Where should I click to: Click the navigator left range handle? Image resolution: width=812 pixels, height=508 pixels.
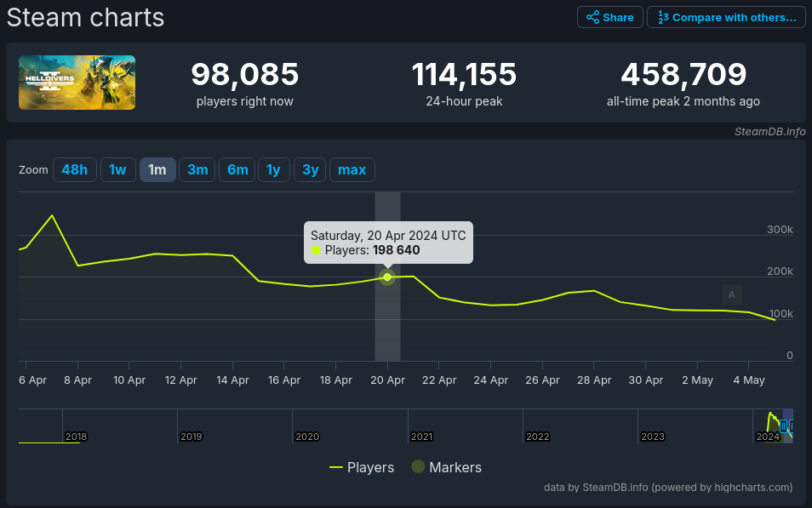[x=783, y=426]
